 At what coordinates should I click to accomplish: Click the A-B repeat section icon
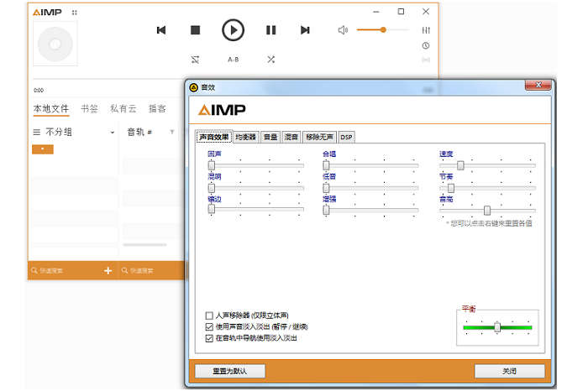(233, 60)
